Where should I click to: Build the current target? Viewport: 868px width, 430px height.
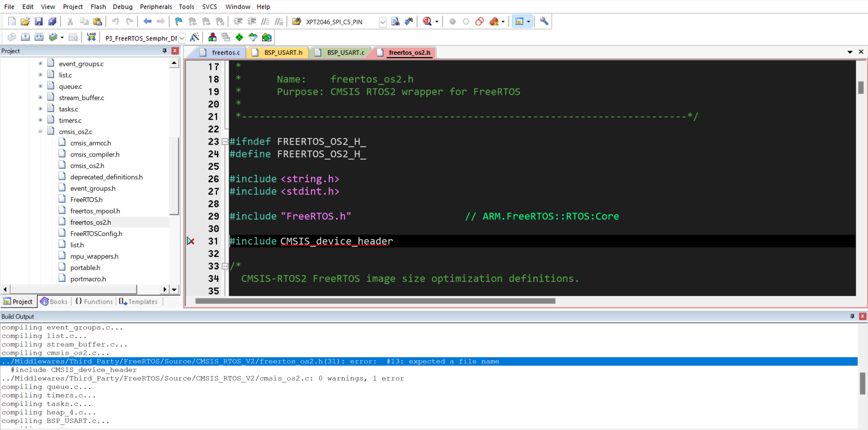pyautogui.click(x=25, y=37)
